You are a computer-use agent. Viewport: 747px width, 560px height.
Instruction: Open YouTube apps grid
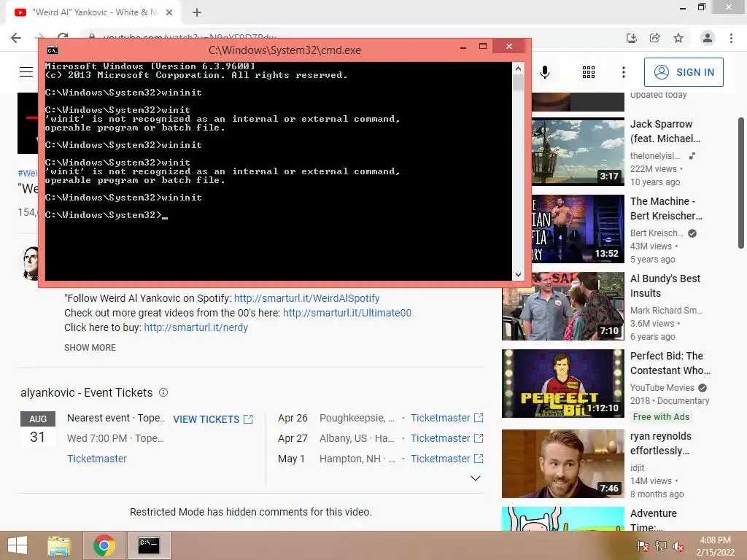[589, 72]
